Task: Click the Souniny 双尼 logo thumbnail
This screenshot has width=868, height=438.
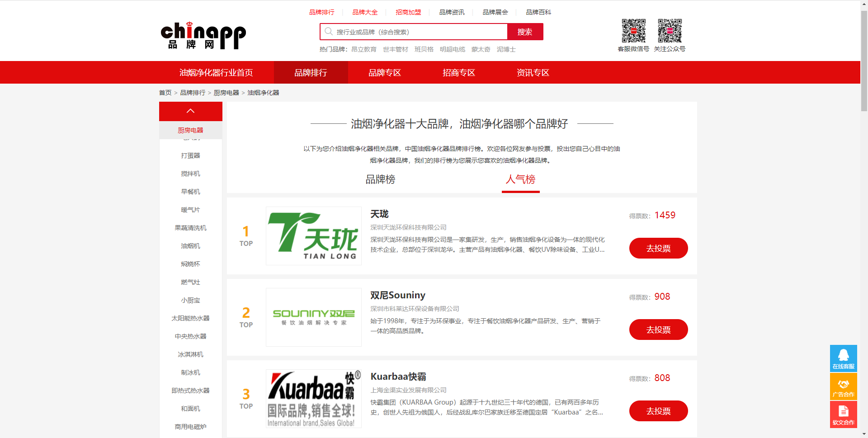Action: click(x=314, y=317)
